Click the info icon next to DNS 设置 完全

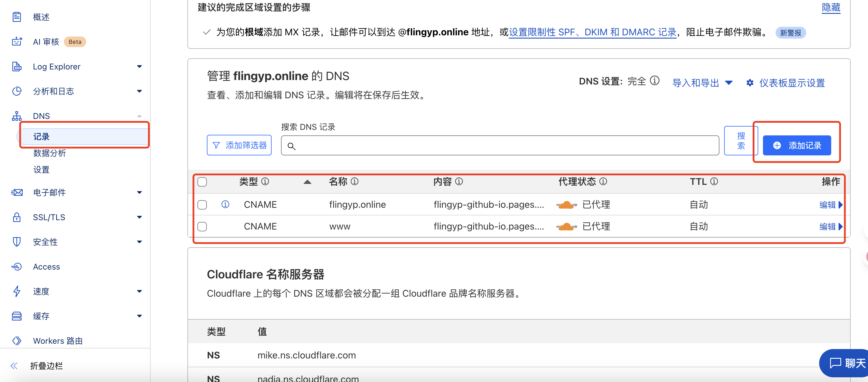[654, 81]
